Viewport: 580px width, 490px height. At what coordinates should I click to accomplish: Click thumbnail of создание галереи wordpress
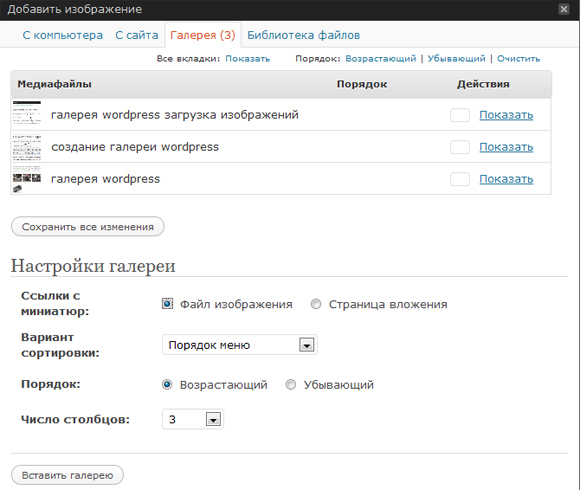coord(27,147)
